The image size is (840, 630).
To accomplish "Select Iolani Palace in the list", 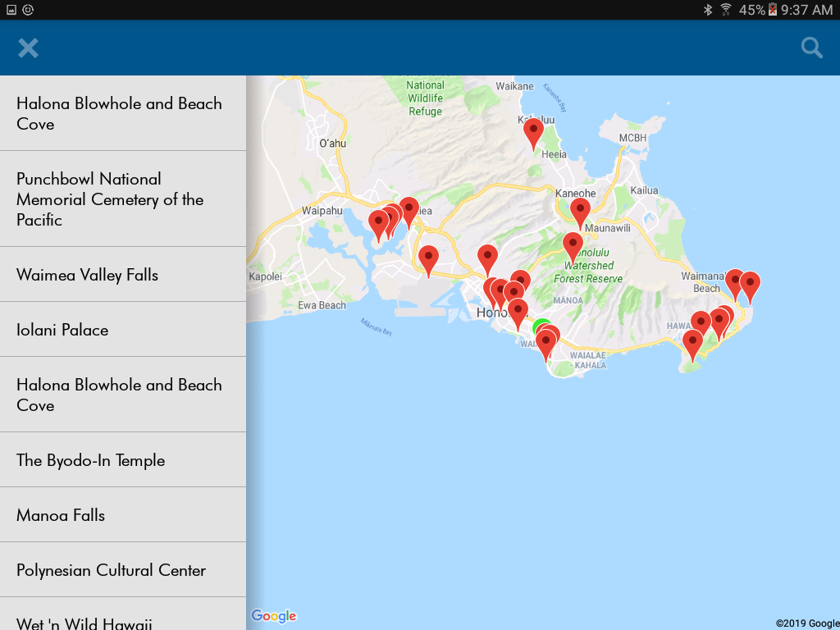I will click(123, 330).
